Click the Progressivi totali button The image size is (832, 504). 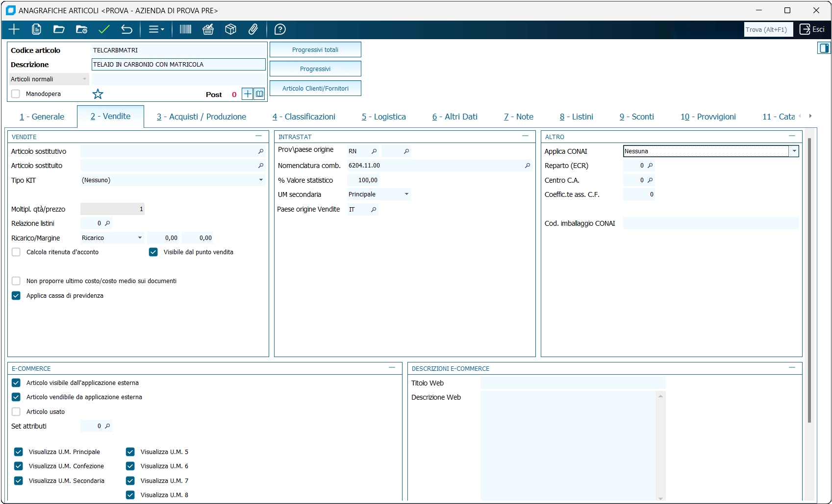[x=315, y=50]
